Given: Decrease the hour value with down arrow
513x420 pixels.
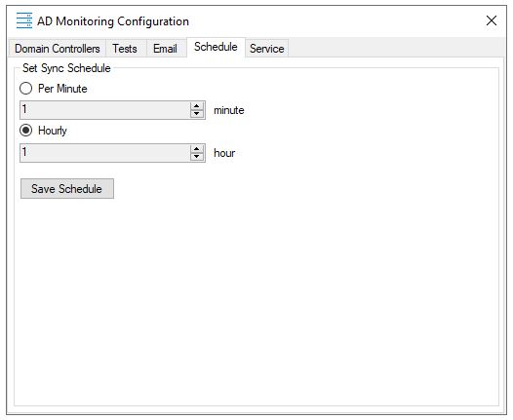Looking at the screenshot, I should click(197, 157).
